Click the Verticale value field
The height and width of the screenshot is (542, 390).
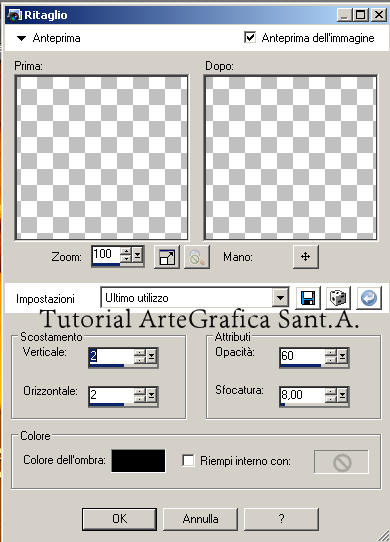pos(111,356)
